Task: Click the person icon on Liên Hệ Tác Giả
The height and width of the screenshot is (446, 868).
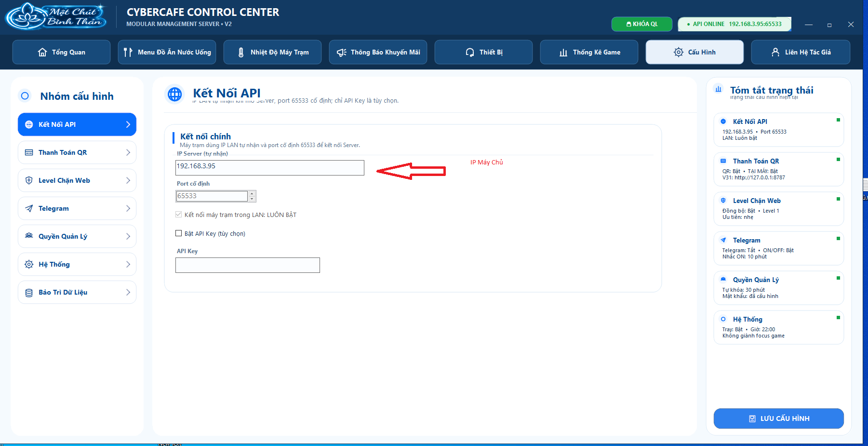Action: click(775, 52)
